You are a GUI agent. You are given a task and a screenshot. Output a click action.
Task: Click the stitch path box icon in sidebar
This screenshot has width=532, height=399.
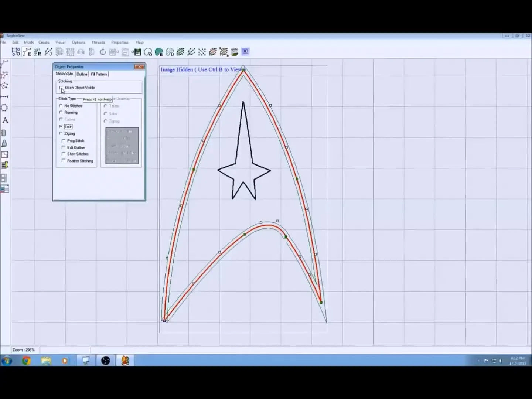4,155
